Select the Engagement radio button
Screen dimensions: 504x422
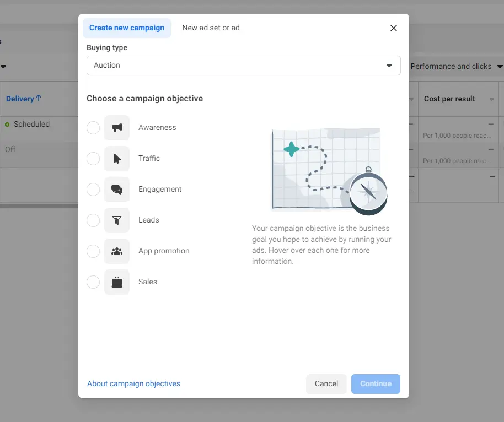93,190
